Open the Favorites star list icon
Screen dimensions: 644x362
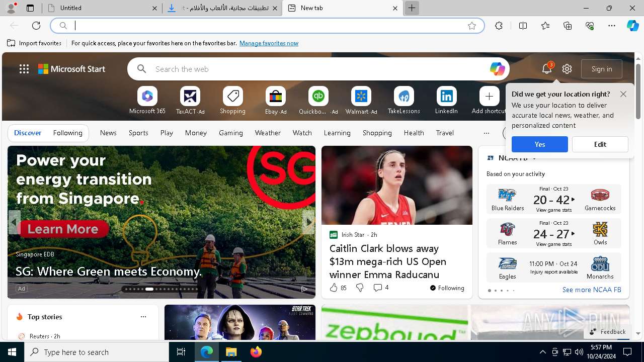545,26
